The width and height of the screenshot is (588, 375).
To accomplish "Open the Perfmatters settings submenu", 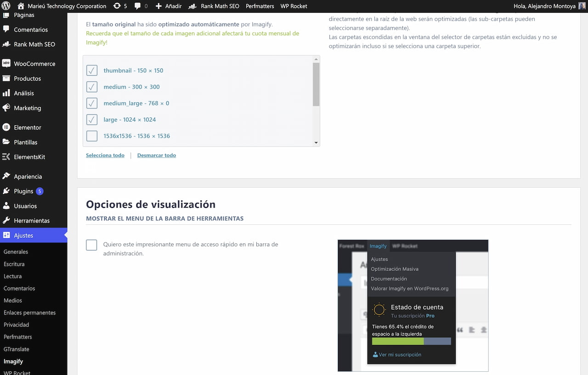I will point(17,337).
